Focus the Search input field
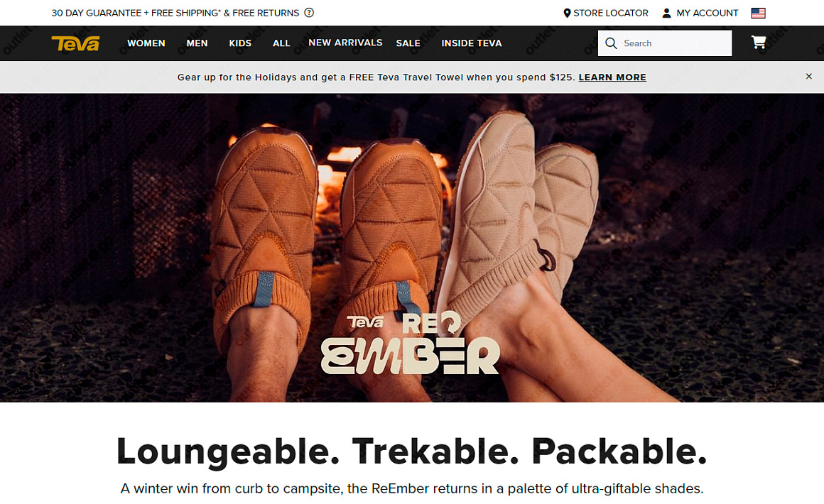Screen dimensions: 824x504 click(x=665, y=43)
